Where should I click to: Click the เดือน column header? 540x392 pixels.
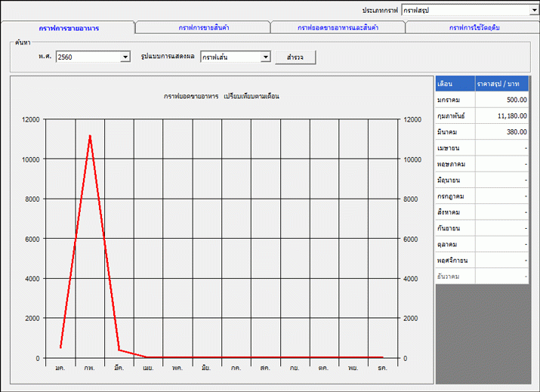pos(455,84)
